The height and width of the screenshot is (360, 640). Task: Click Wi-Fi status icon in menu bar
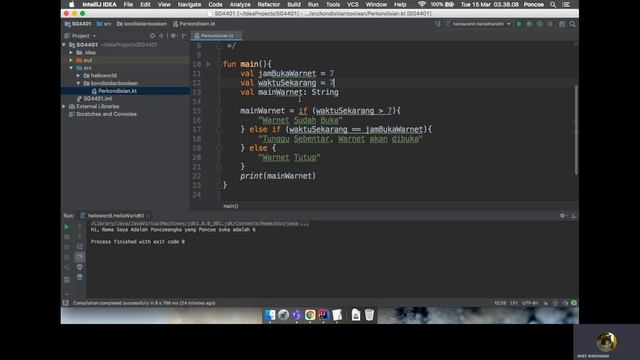(x=422, y=4)
